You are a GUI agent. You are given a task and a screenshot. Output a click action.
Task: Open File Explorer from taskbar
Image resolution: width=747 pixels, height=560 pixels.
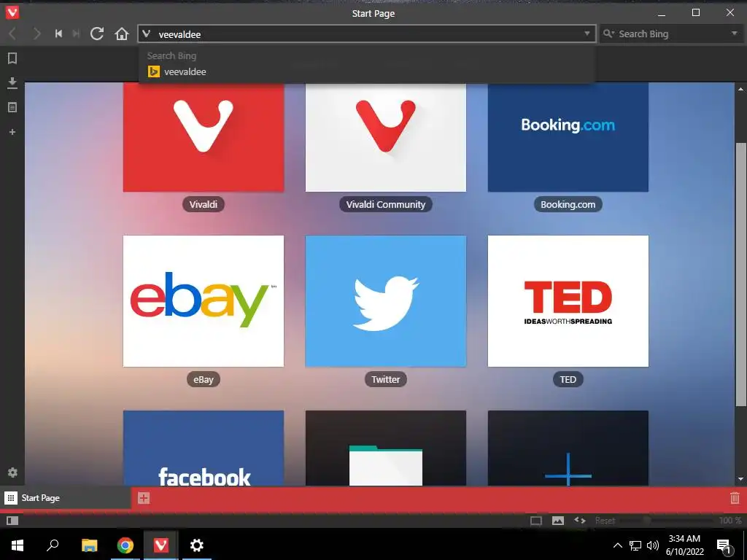[89, 545]
